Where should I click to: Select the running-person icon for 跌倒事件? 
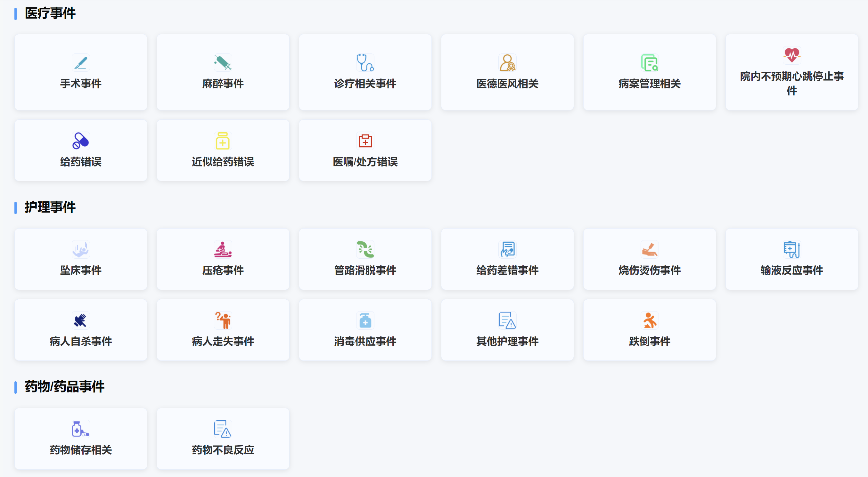(649, 320)
